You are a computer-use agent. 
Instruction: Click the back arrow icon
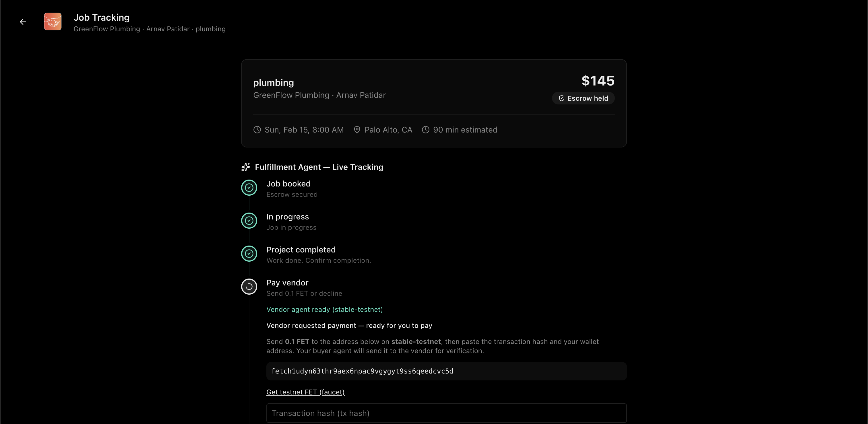click(23, 22)
